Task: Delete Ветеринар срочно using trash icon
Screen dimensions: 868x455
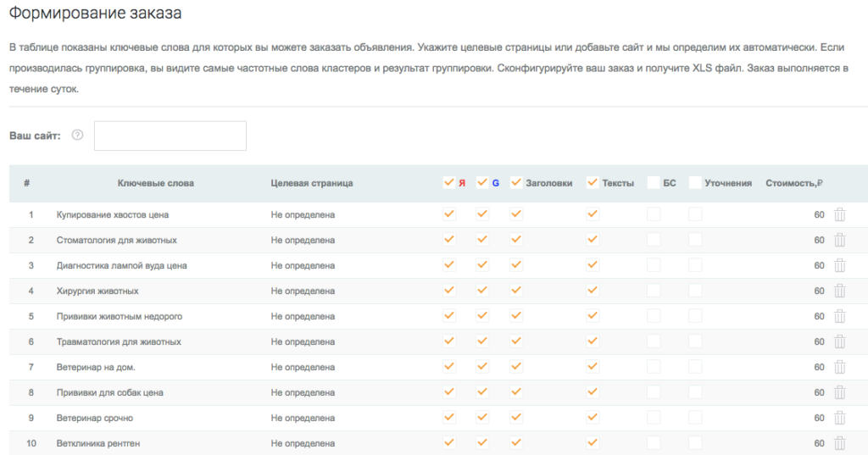Action: (839, 418)
